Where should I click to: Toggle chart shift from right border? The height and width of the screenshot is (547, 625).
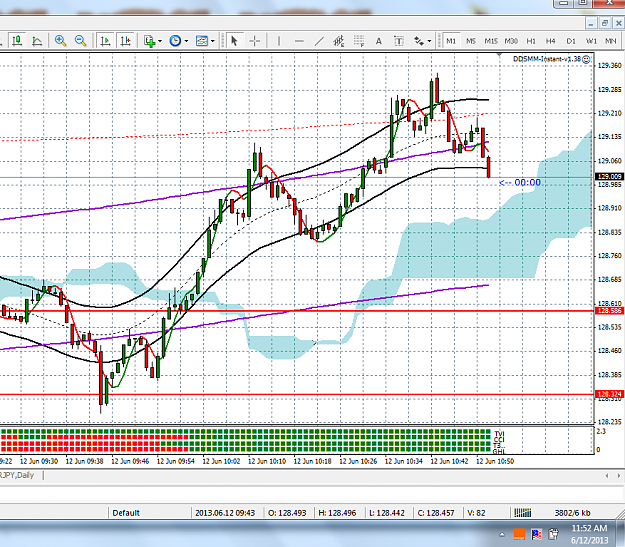126,41
